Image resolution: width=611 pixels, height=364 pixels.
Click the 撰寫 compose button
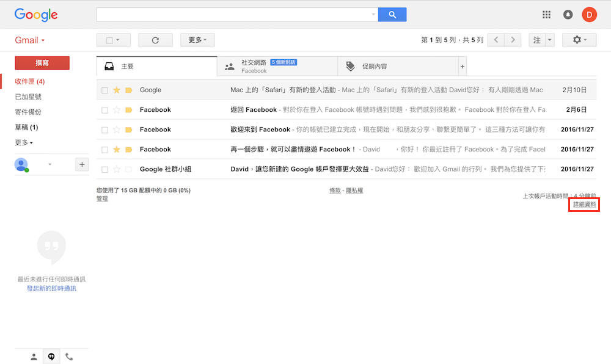(x=42, y=63)
